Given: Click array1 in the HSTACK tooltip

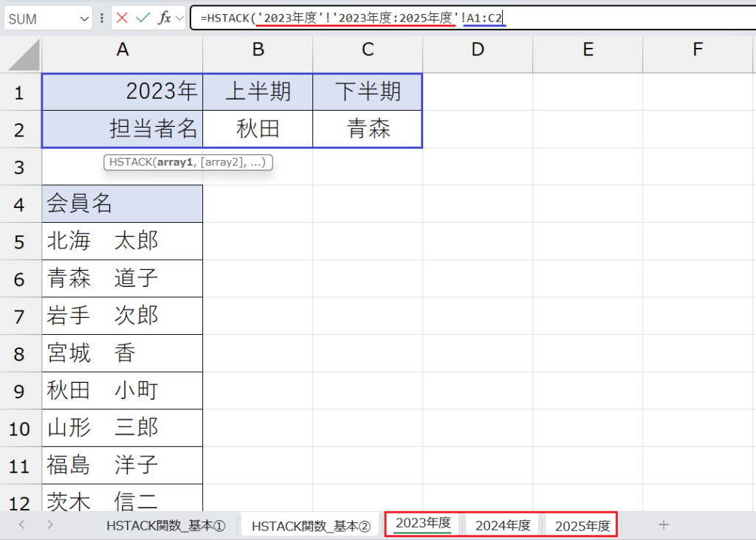Looking at the screenshot, I should (173, 162).
